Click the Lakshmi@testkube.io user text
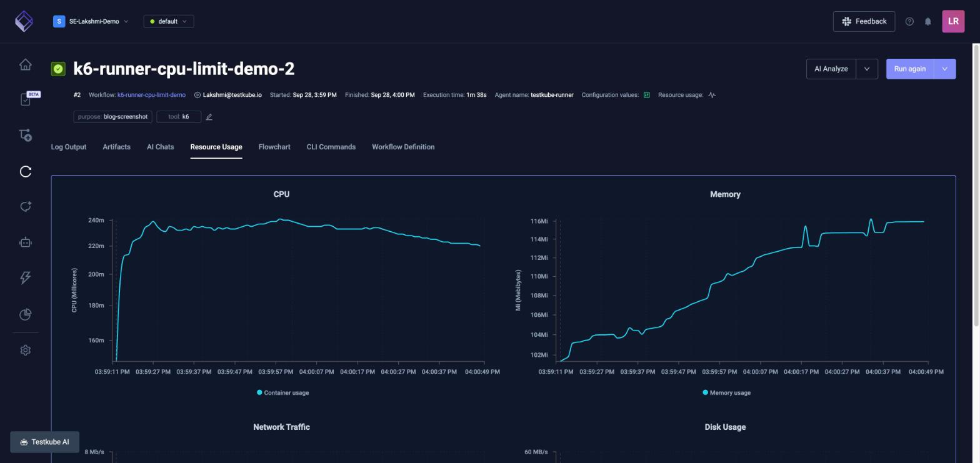The height and width of the screenshot is (463, 980). (x=232, y=95)
